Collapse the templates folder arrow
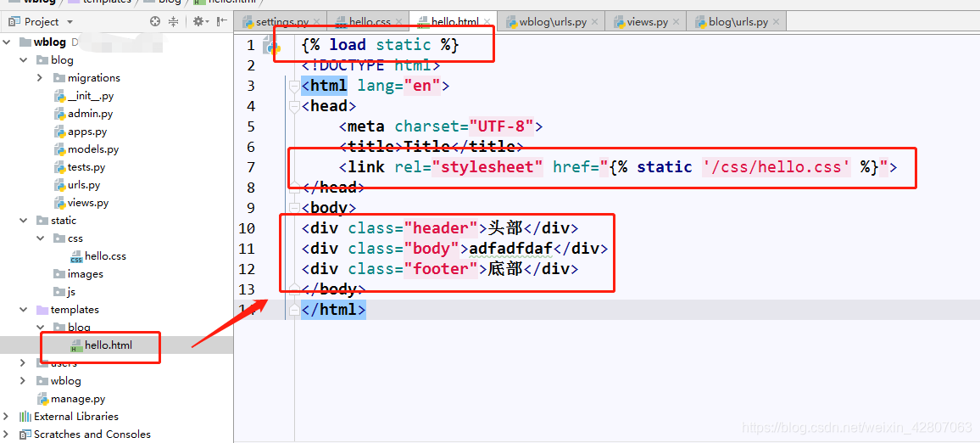The height and width of the screenshot is (443, 980). (24, 310)
